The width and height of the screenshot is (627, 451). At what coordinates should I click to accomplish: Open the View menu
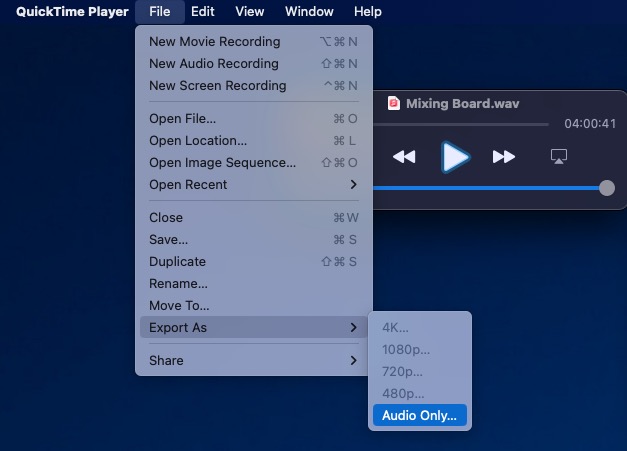tap(250, 12)
